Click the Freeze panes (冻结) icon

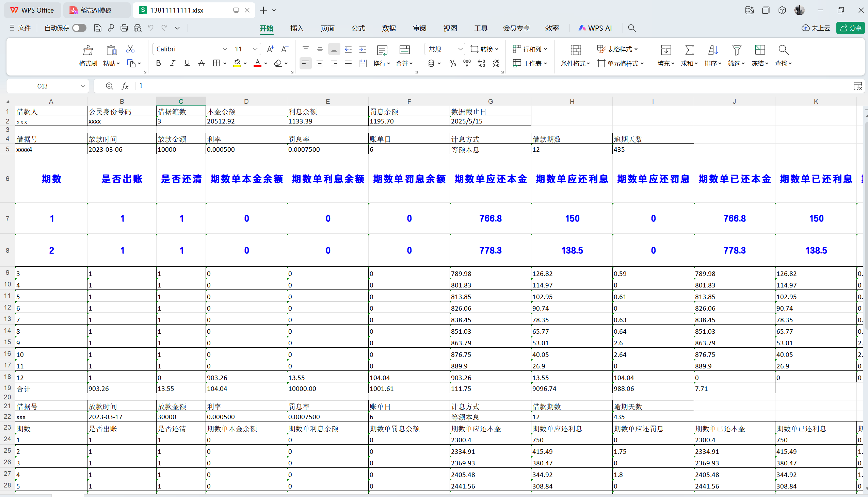pyautogui.click(x=760, y=51)
